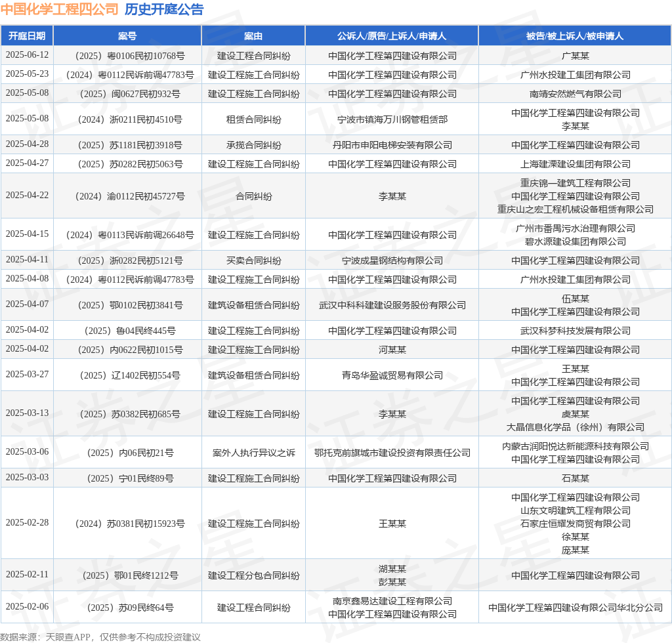Click plaintiff 宁波成星钢结构有限公司

(392, 260)
